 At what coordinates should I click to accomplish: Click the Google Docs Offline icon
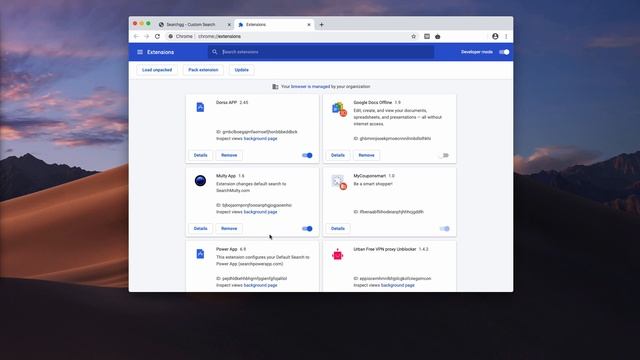click(x=339, y=109)
